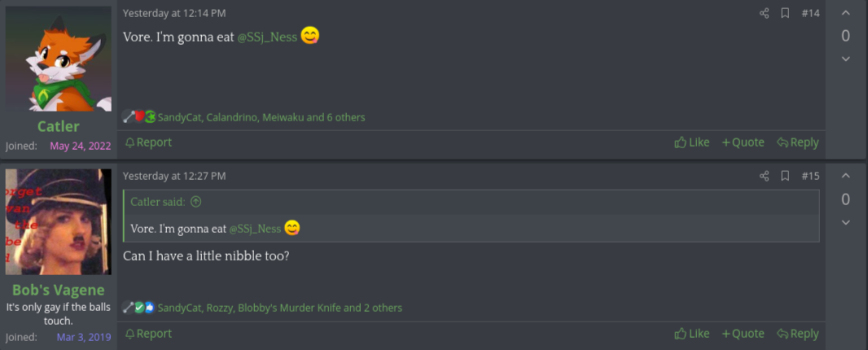Viewport: 868px width, 350px height.
Task: Bookmark post #15
Action: [x=785, y=176]
